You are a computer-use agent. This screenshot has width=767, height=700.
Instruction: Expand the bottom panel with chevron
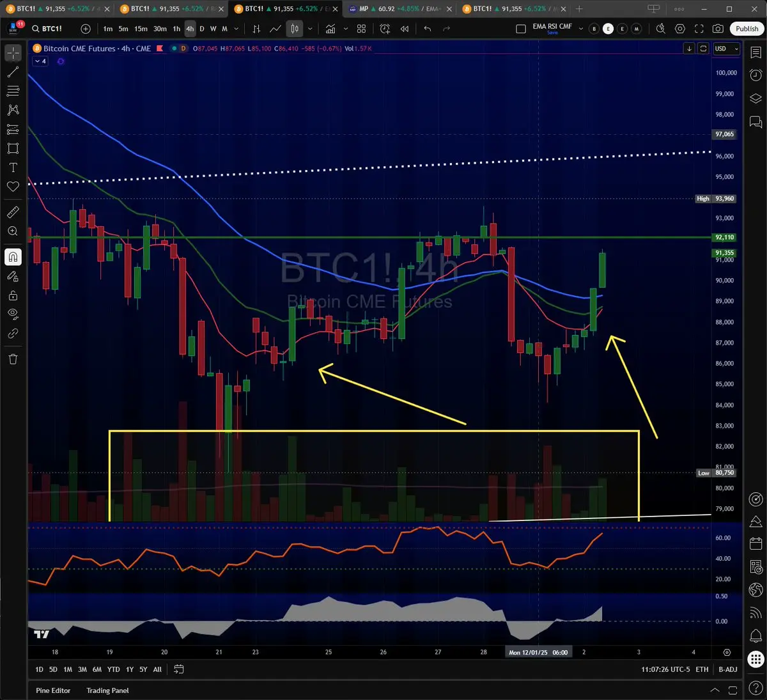(715, 690)
